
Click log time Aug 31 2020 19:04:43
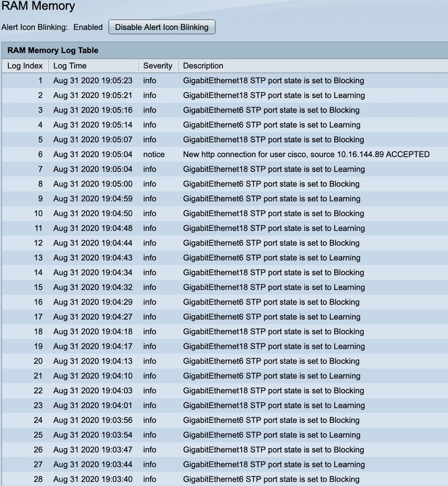93,258
